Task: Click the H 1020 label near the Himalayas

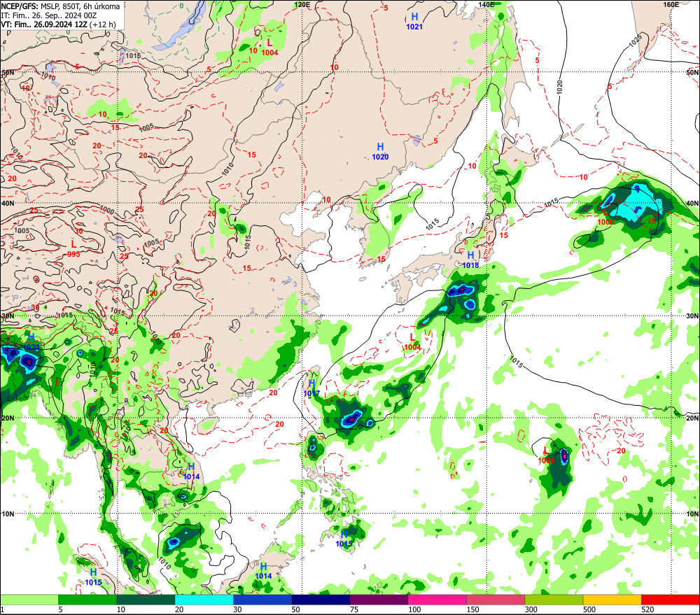Action: pyautogui.click(x=31, y=342)
